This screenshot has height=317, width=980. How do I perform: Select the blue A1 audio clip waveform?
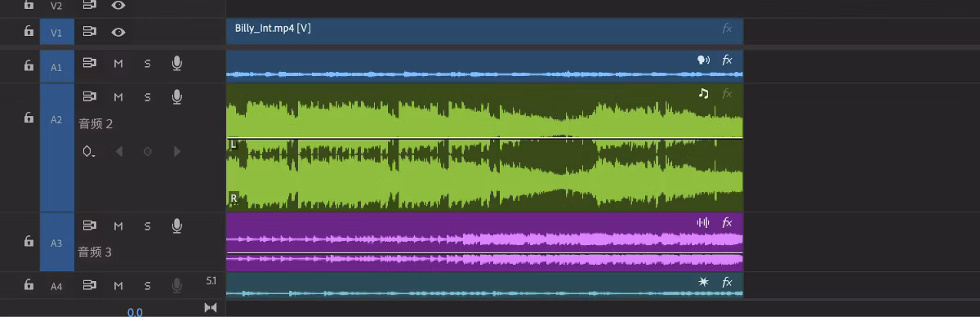(x=484, y=66)
